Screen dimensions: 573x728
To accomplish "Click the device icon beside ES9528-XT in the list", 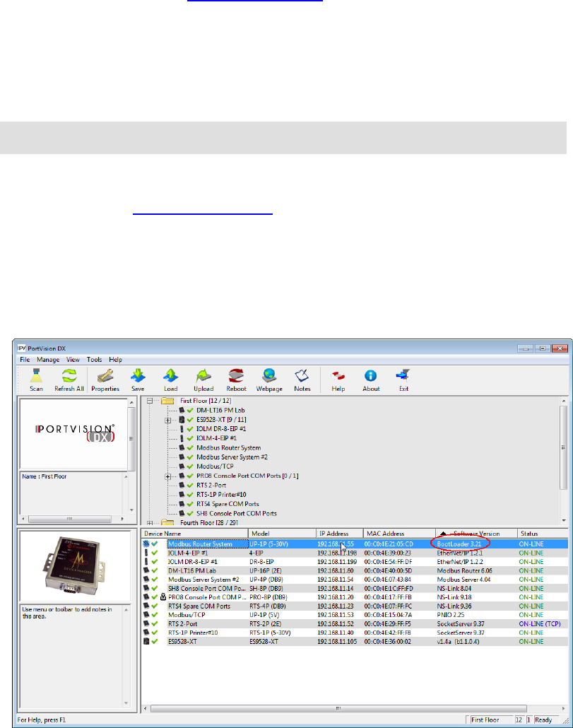I will pyautogui.click(x=147, y=641).
